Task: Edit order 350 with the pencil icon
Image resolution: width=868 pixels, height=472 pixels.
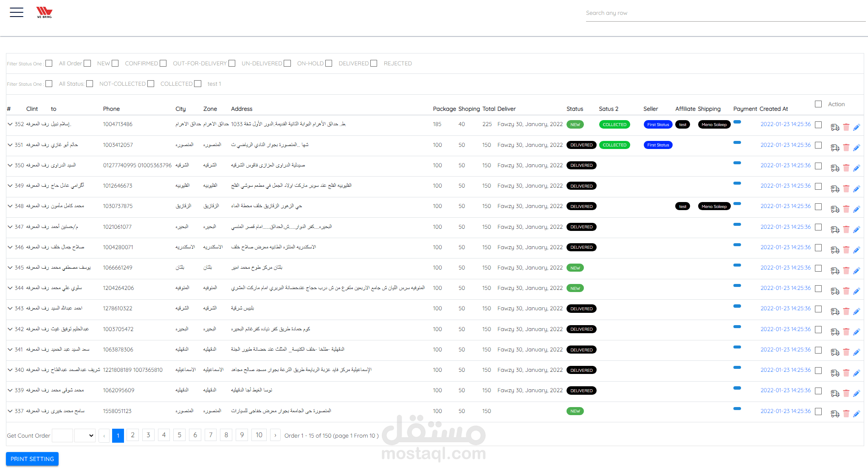Action: (857, 168)
